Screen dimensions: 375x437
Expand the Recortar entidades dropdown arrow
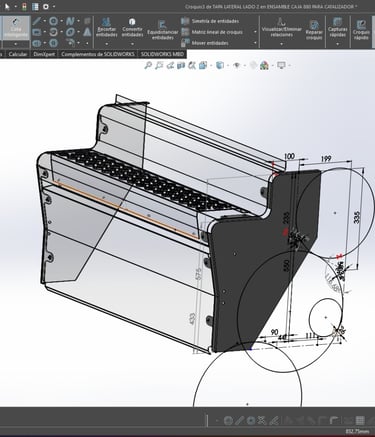(107, 44)
